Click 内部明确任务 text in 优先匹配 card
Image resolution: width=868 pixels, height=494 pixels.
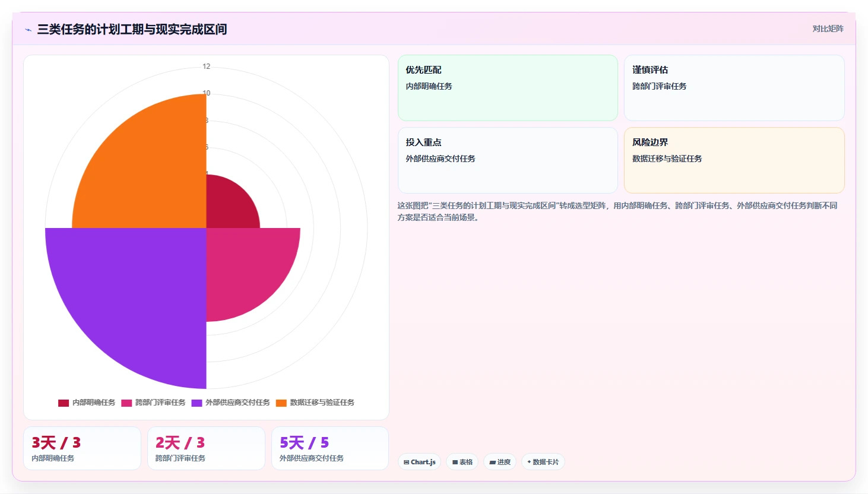(429, 86)
